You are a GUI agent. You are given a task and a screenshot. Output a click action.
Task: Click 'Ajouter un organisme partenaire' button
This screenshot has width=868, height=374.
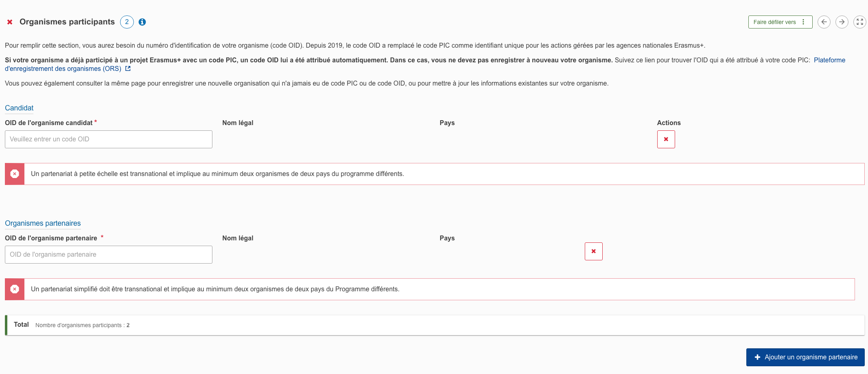coord(805,357)
